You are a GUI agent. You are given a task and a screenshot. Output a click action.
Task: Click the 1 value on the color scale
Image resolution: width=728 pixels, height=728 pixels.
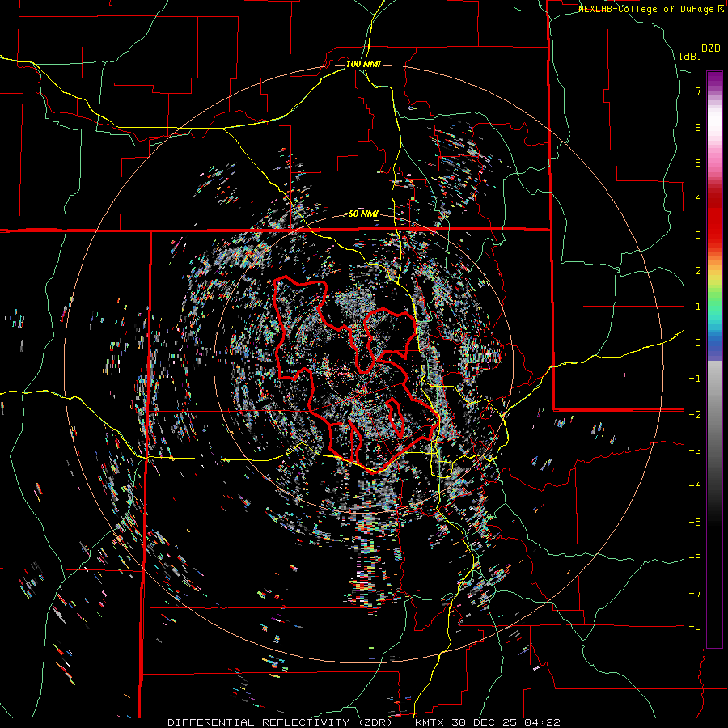point(698,307)
